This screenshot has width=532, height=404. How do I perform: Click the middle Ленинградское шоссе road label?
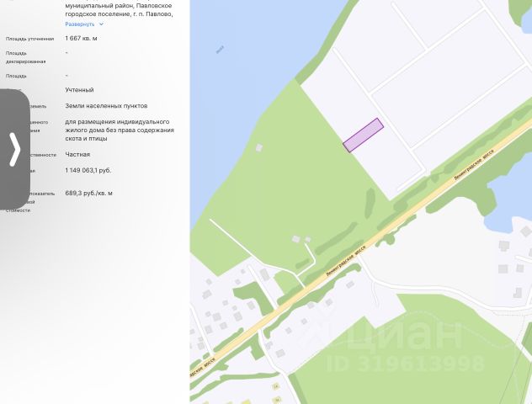pos(346,261)
